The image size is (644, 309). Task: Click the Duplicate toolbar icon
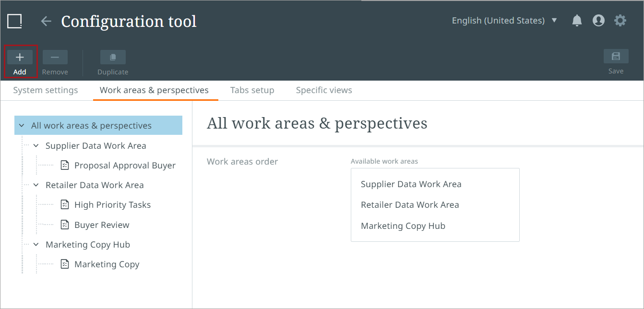[x=113, y=58]
